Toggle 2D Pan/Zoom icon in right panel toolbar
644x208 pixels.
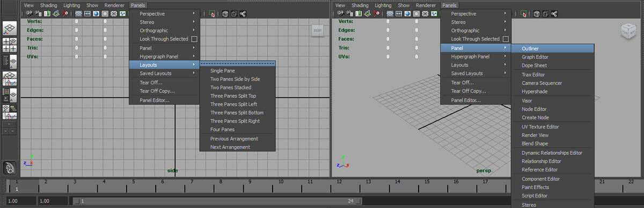coord(376,13)
